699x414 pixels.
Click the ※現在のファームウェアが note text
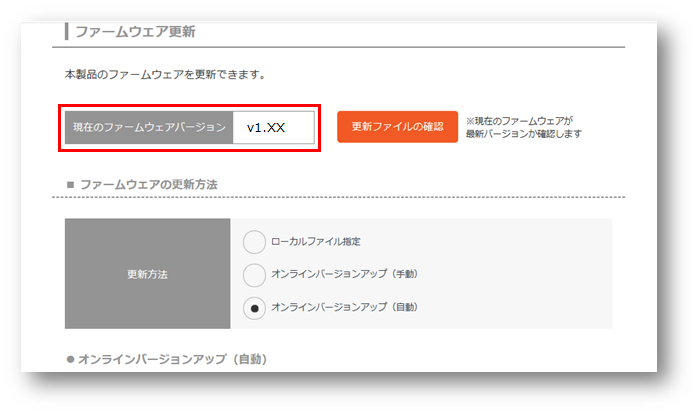pos(519,120)
